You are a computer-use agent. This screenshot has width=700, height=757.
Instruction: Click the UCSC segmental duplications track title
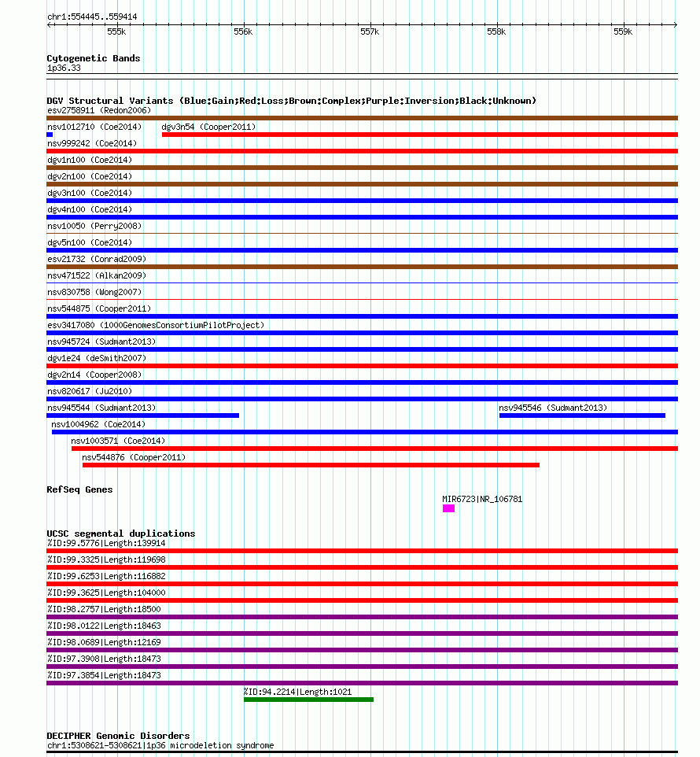tap(121, 534)
